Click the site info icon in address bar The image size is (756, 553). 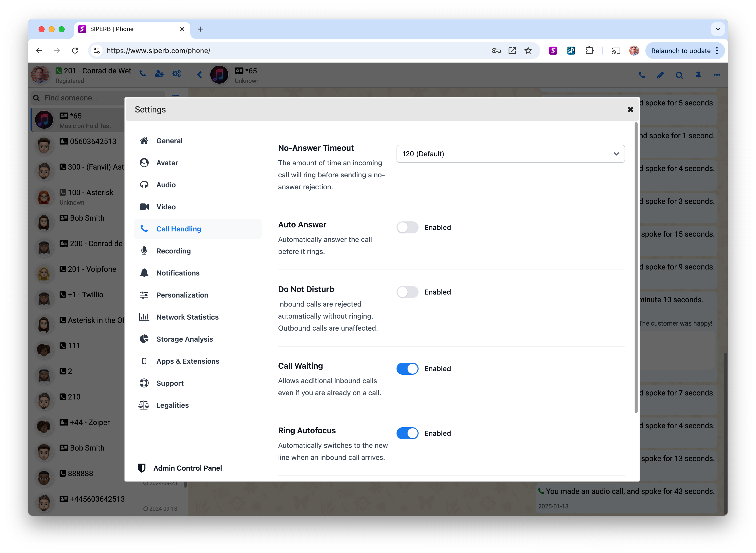tap(97, 51)
